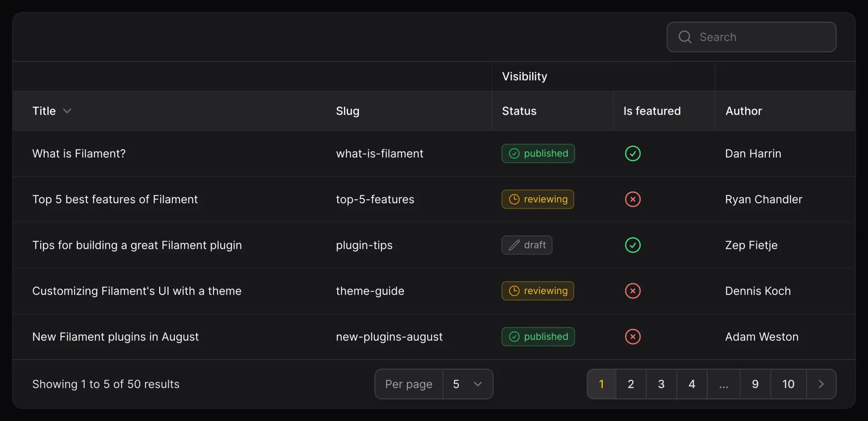This screenshot has height=421, width=868.
Task: Click the draft badge for plugin-tips
Action: click(527, 245)
